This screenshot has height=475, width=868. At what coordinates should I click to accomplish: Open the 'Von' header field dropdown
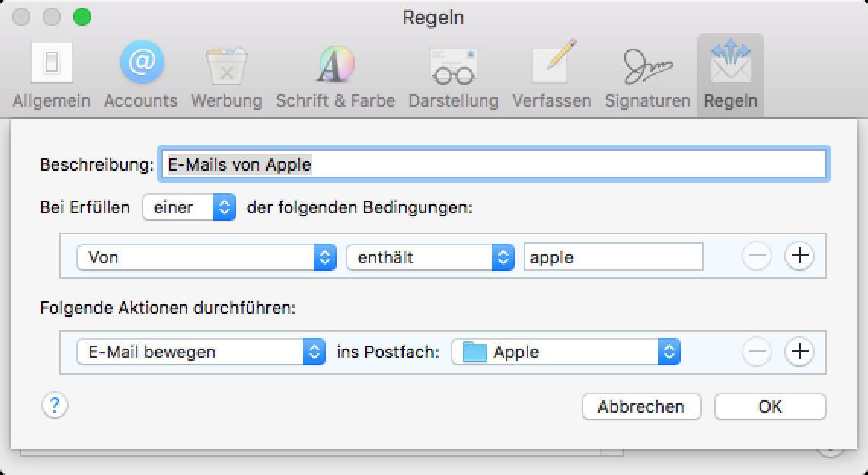[206, 257]
